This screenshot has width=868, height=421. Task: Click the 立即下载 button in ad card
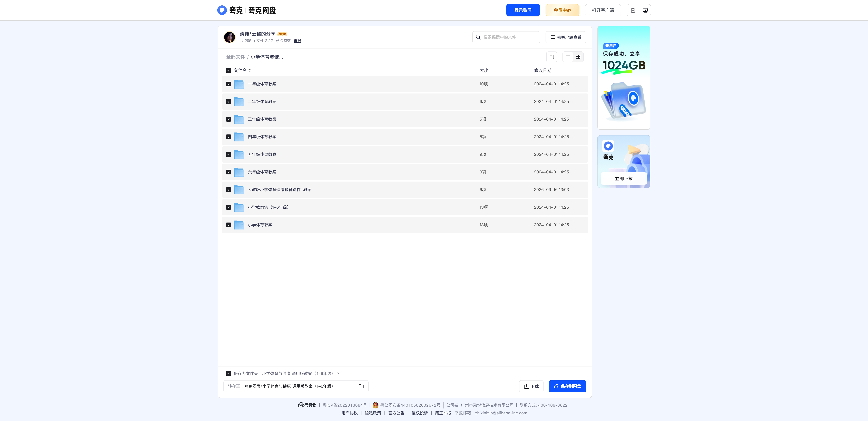click(624, 179)
